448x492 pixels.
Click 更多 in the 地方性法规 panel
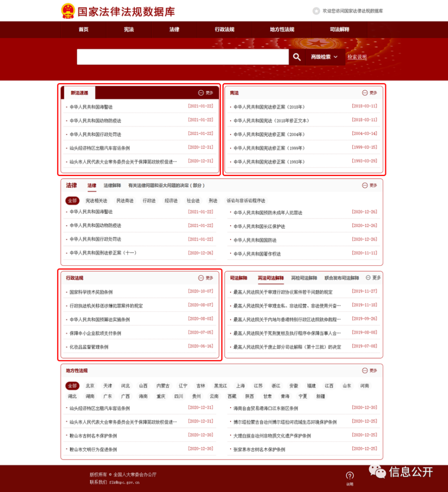pyautogui.click(x=370, y=371)
